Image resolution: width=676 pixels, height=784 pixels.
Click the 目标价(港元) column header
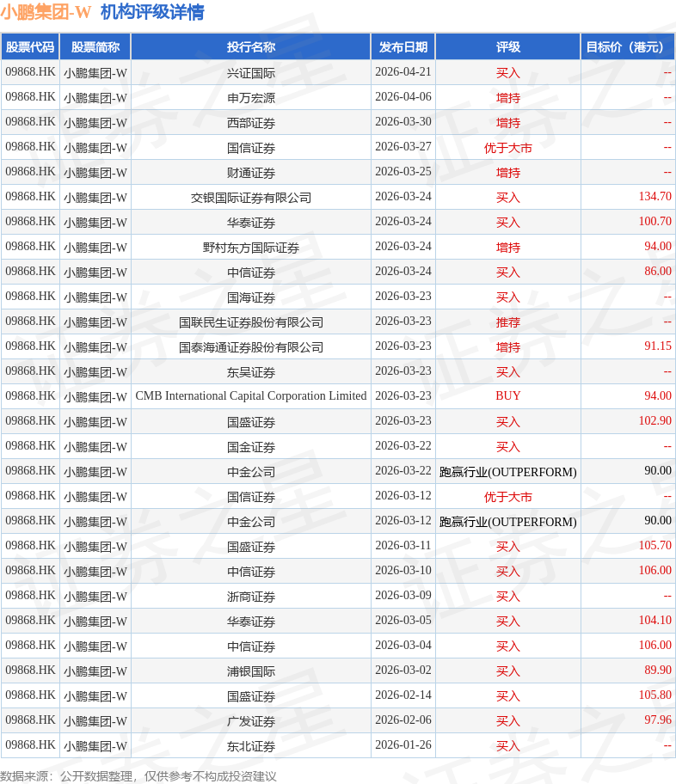point(628,47)
